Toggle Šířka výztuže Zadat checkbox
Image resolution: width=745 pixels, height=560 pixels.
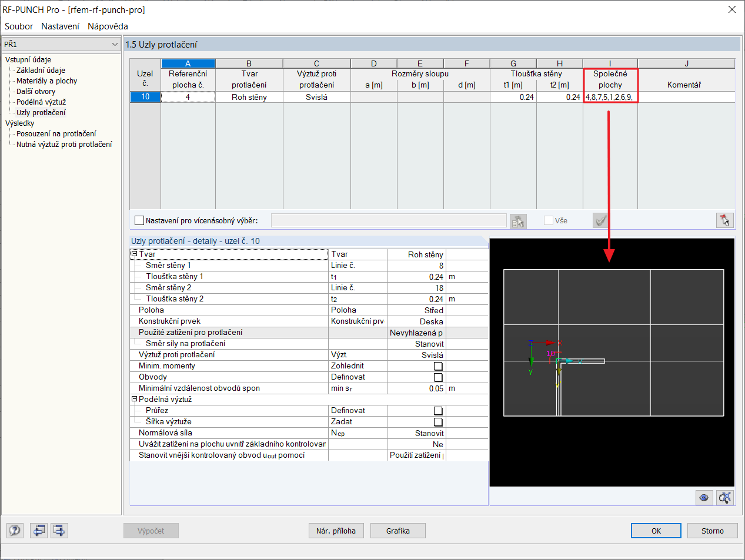438,422
